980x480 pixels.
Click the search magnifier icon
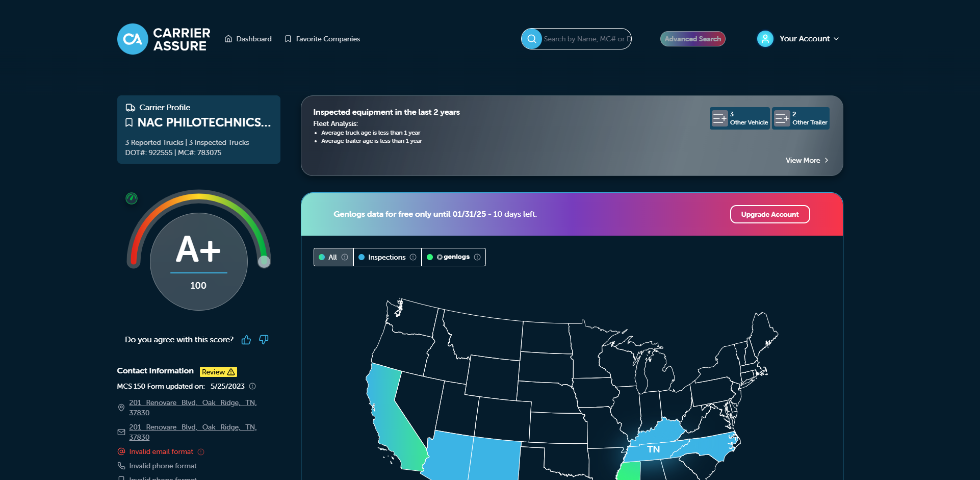531,39
